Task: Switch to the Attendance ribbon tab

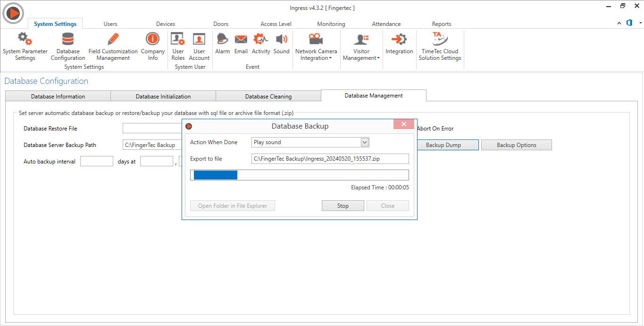Action: coord(386,24)
